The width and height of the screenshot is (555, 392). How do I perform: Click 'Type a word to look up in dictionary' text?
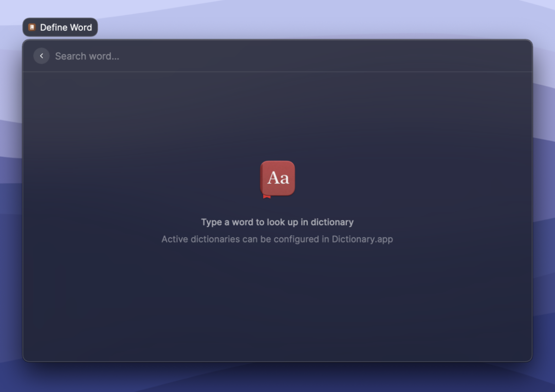(x=277, y=222)
